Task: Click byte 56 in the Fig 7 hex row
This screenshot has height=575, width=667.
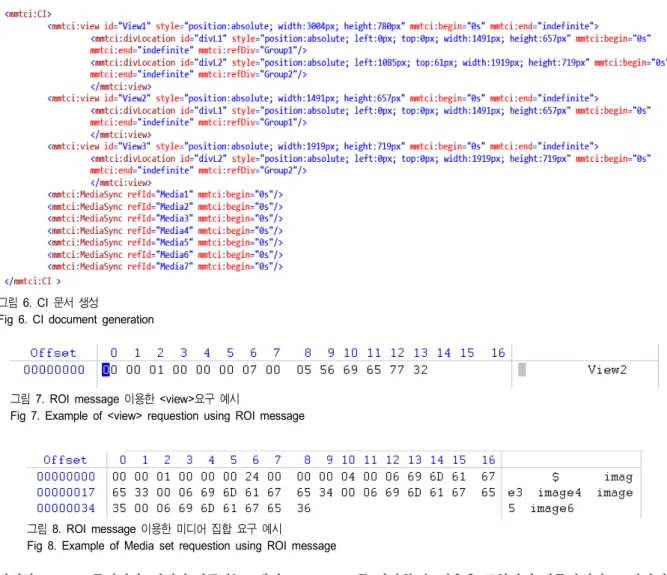Action: tap(327, 370)
